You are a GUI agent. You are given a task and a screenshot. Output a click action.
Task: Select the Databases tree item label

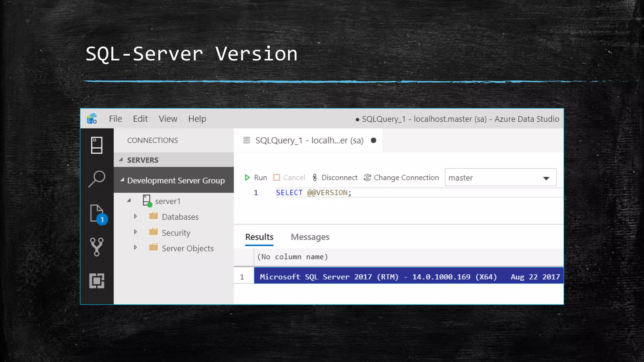[x=180, y=217]
